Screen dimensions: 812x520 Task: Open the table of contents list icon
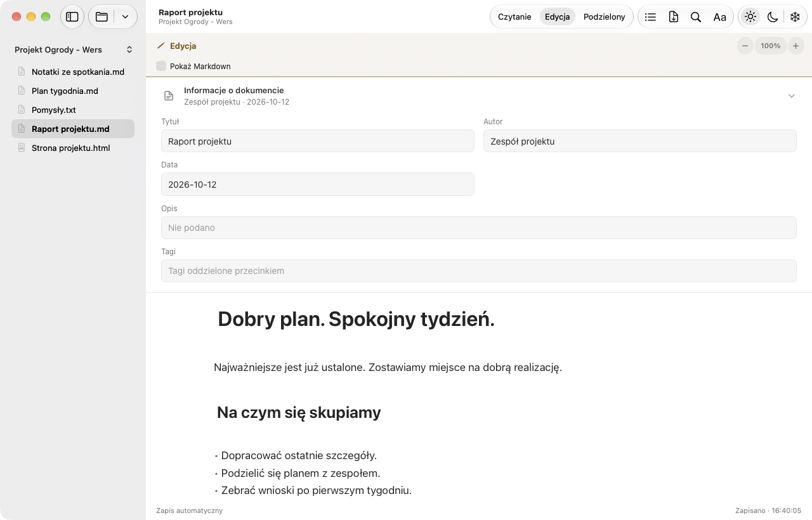pos(650,17)
